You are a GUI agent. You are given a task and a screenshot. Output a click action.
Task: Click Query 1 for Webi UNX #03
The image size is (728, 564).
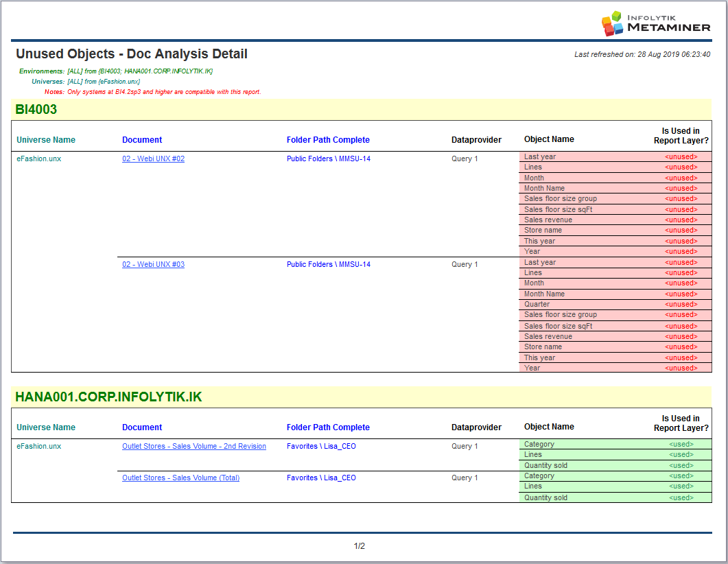coord(465,265)
